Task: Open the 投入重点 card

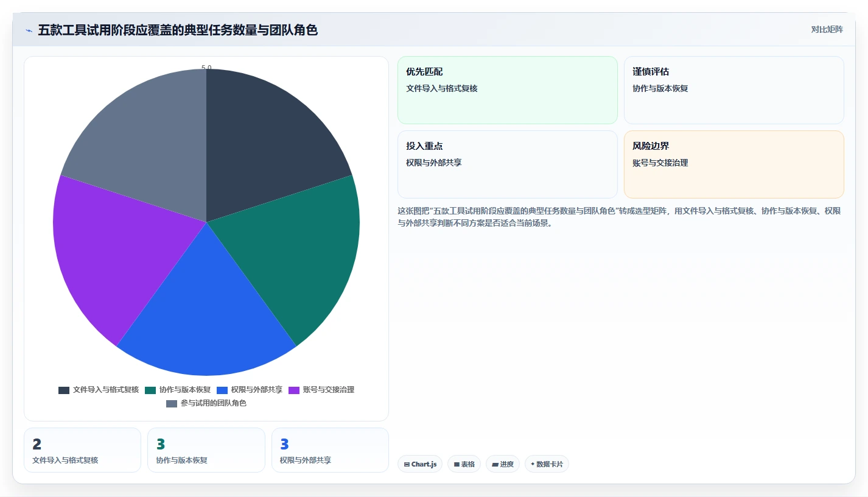Action: [508, 164]
